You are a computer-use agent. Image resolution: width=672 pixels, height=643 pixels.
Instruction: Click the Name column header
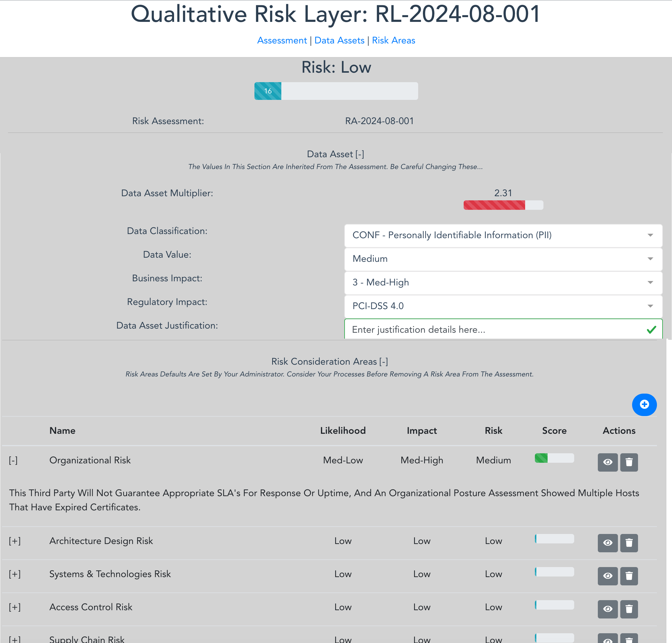[62, 431]
